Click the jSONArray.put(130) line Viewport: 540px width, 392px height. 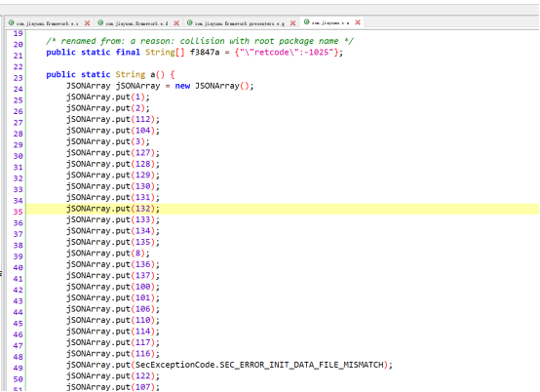tap(113, 186)
